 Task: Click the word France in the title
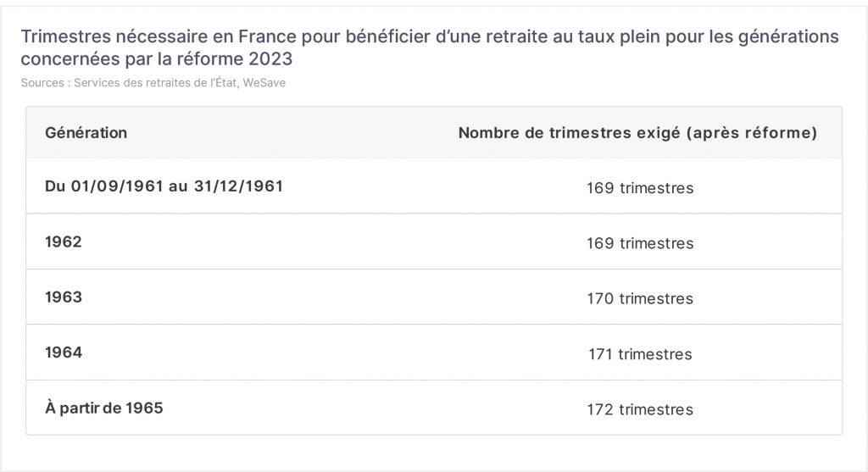point(267,36)
